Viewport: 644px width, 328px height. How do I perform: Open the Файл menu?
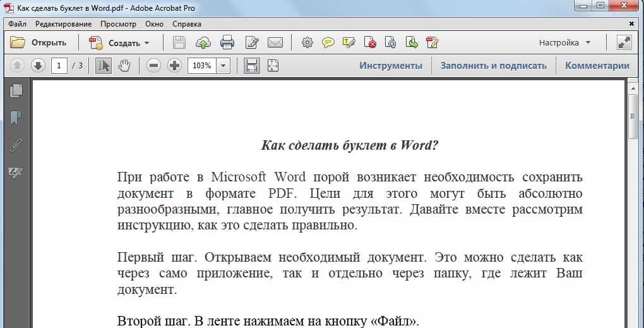17,24
